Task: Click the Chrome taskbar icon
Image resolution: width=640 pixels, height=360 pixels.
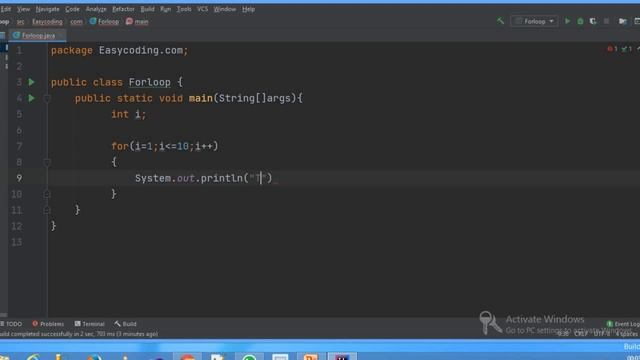Action: [187, 358]
